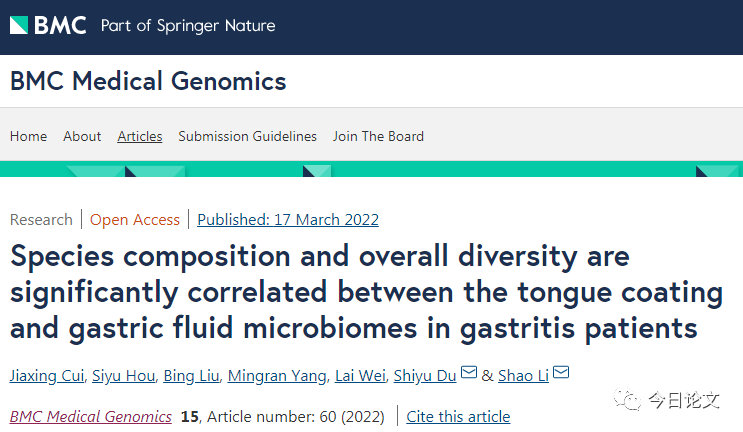Click email envelope icon next to Shao Li

561,374
